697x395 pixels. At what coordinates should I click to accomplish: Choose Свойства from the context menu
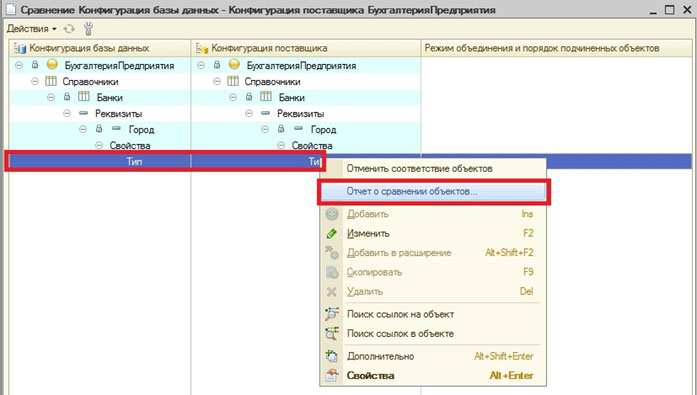433,376
